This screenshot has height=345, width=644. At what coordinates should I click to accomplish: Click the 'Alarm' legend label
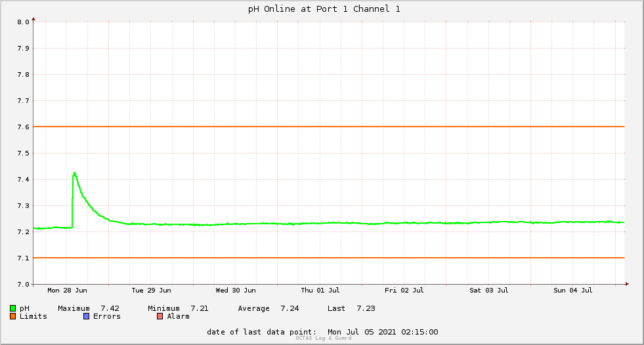pyautogui.click(x=179, y=316)
